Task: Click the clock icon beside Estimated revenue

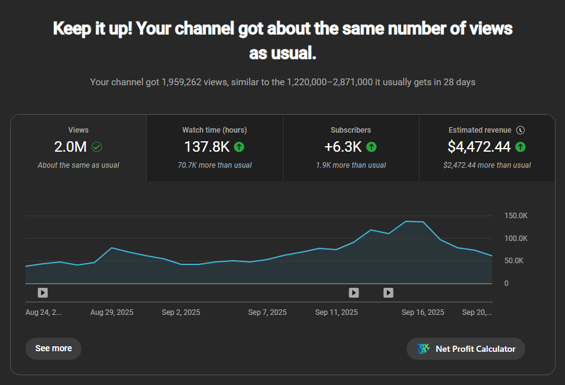Action: pyautogui.click(x=520, y=130)
